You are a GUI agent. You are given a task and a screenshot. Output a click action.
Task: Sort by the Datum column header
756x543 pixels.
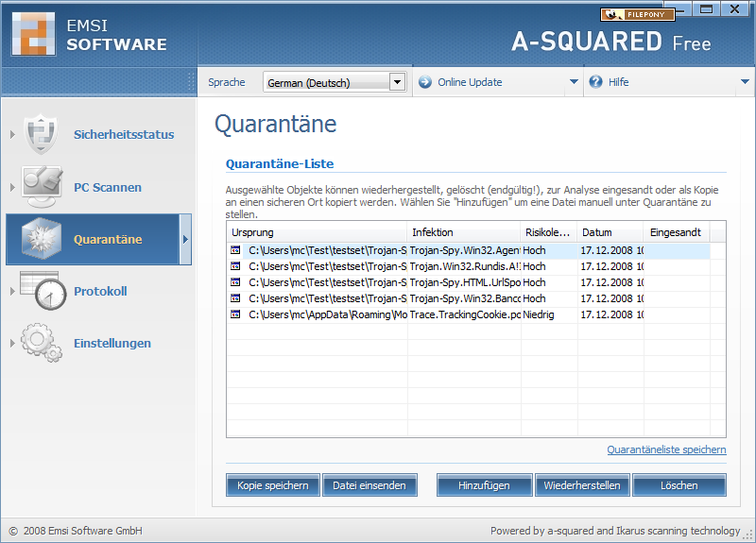tap(610, 232)
